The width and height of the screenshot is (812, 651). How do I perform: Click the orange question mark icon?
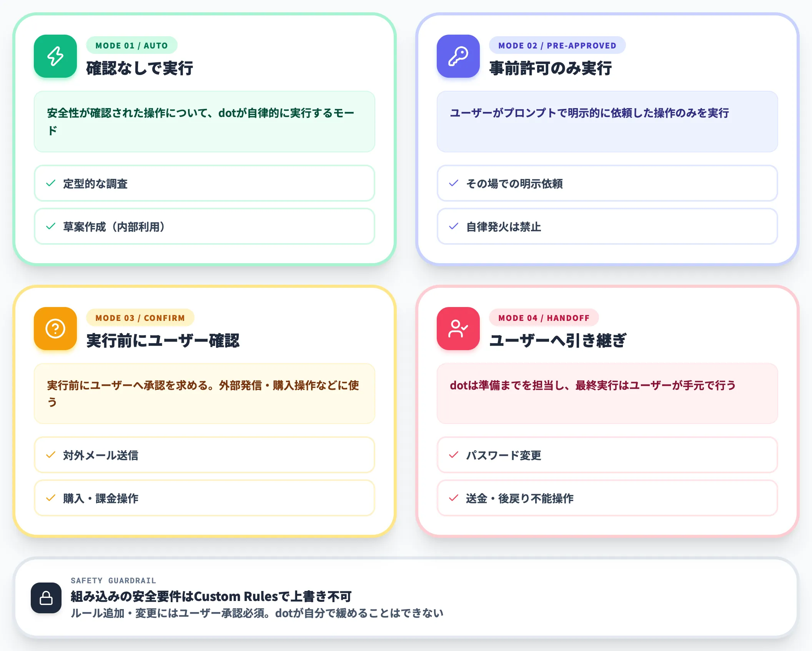click(55, 329)
